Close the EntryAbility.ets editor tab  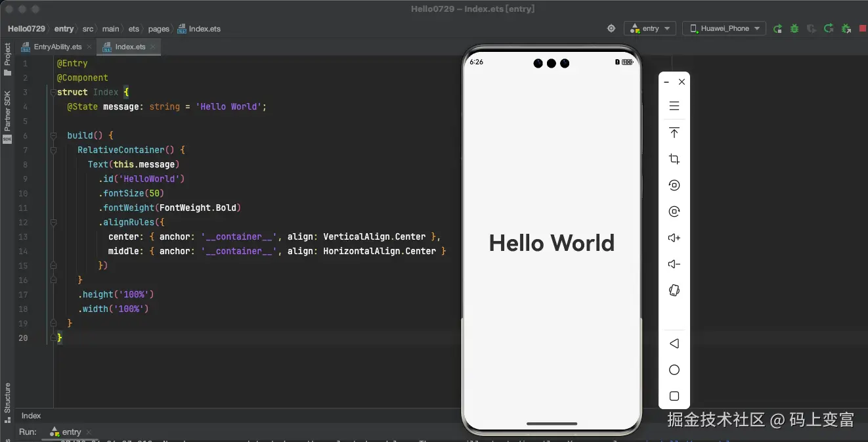point(89,47)
